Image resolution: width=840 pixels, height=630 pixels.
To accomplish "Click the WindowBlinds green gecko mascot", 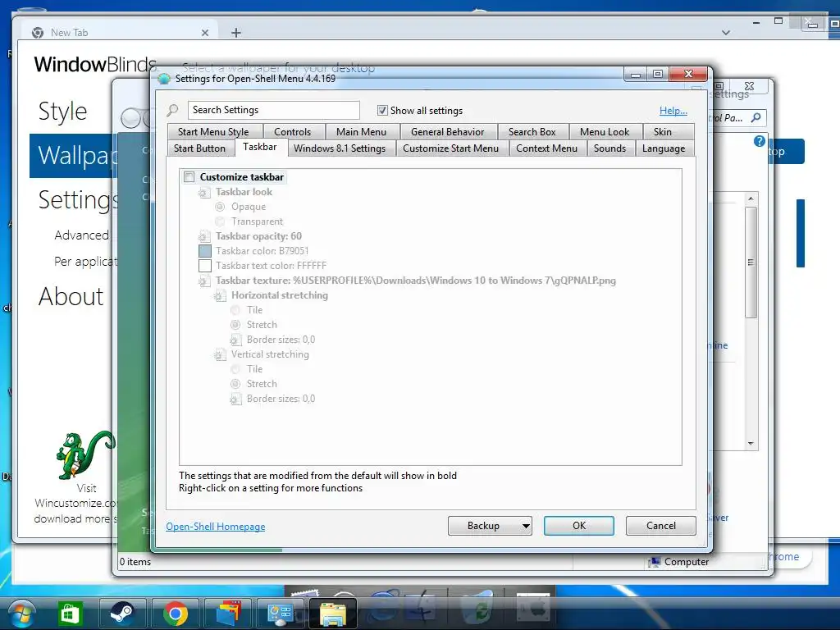I will 85,454.
